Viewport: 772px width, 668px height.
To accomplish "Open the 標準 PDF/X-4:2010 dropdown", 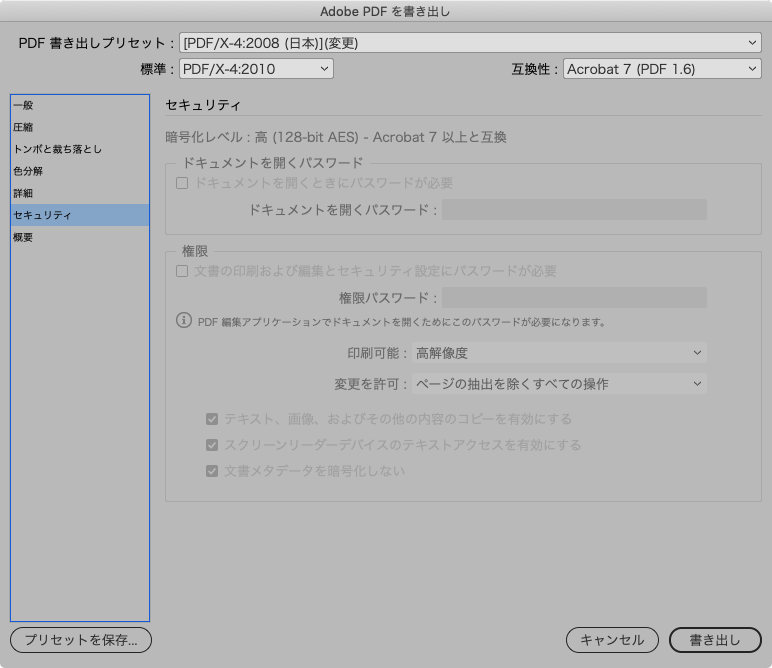I will pyautogui.click(x=256, y=69).
